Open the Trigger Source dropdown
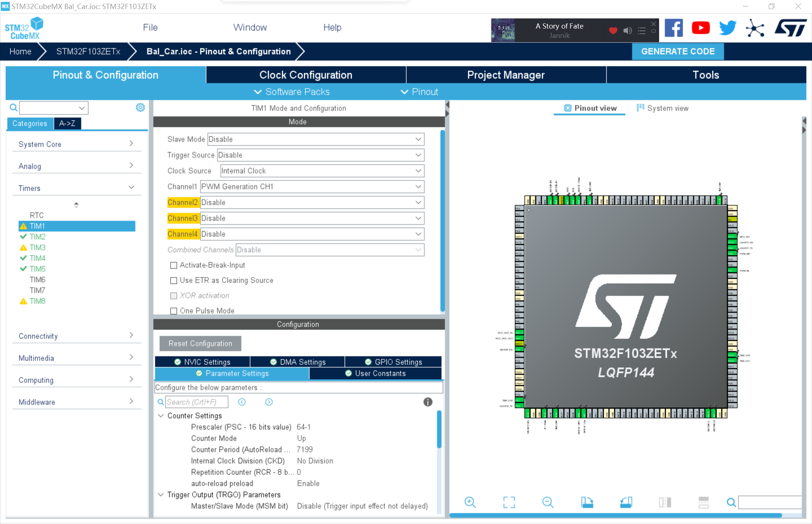This screenshot has height=524, width=812. [x=321, y=155]
